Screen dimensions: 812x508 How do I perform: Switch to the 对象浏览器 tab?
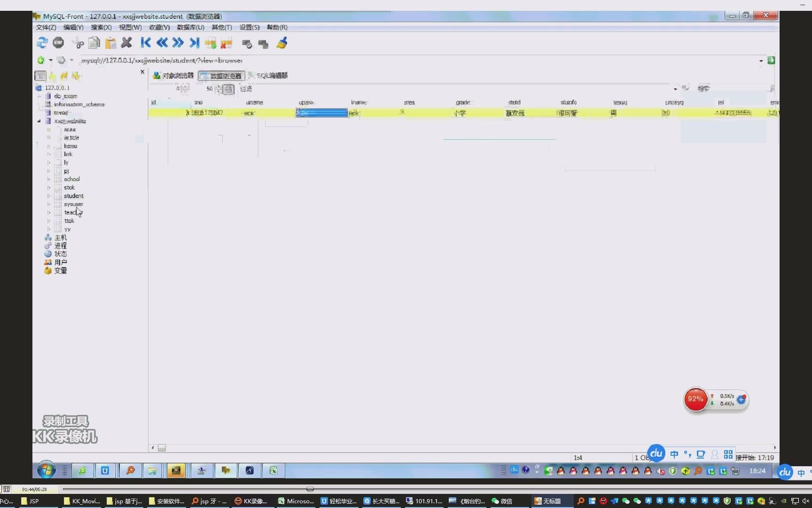point(173,75)
